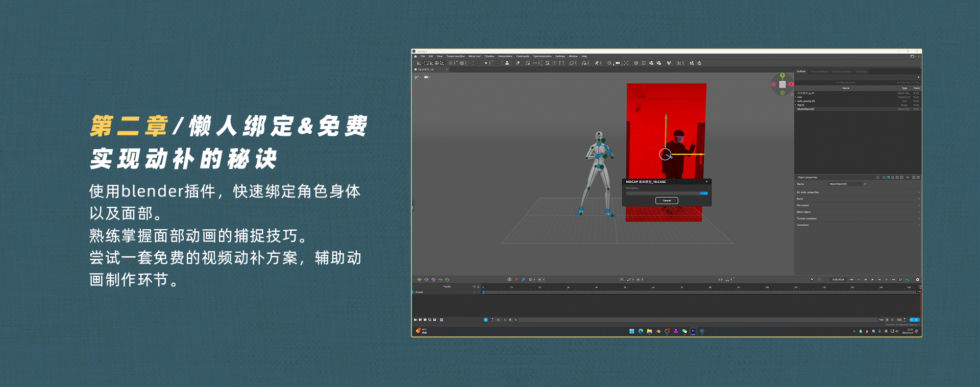Toggle the blue switch at timeline bottom-right
The height and width of the screenshot is (387, 980).
click(x=914, y=320)
